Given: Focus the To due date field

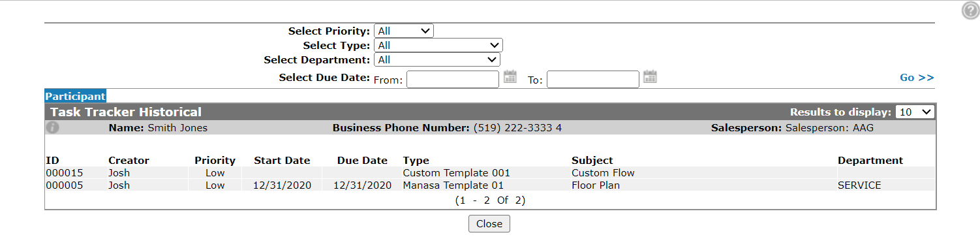Looking at the screenshot, I should tap(593, 79).
